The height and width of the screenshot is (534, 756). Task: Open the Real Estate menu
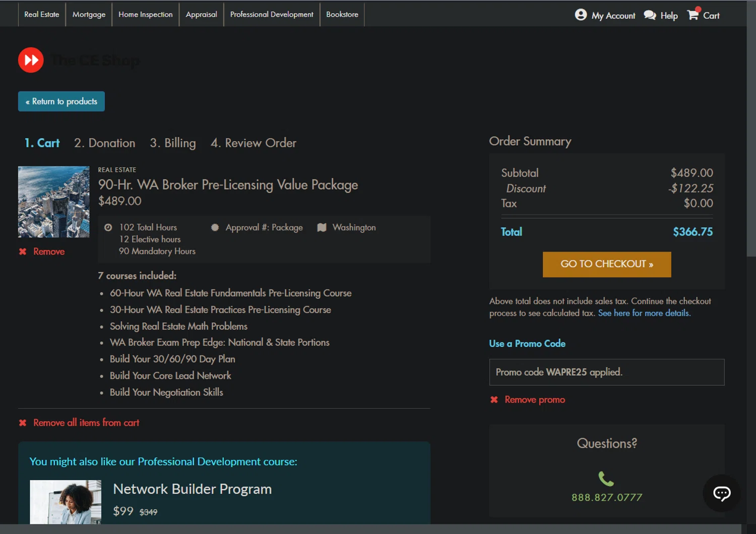pos(42,14)
